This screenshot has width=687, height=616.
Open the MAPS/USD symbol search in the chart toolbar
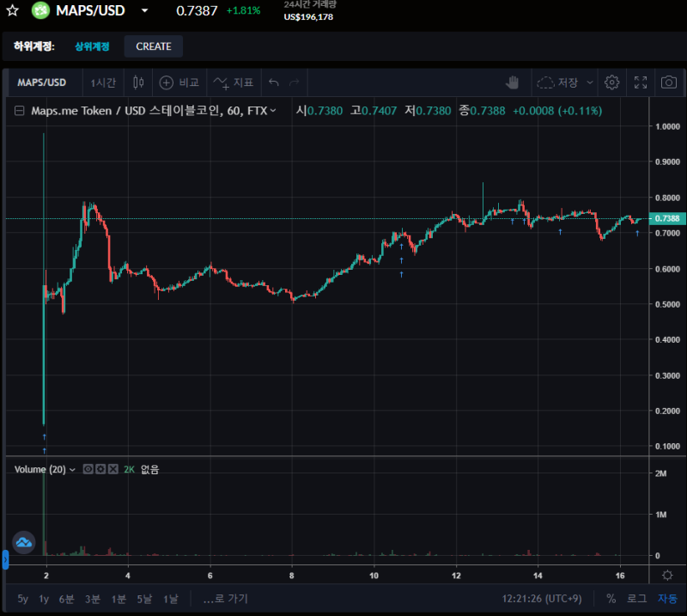(41, 82)
